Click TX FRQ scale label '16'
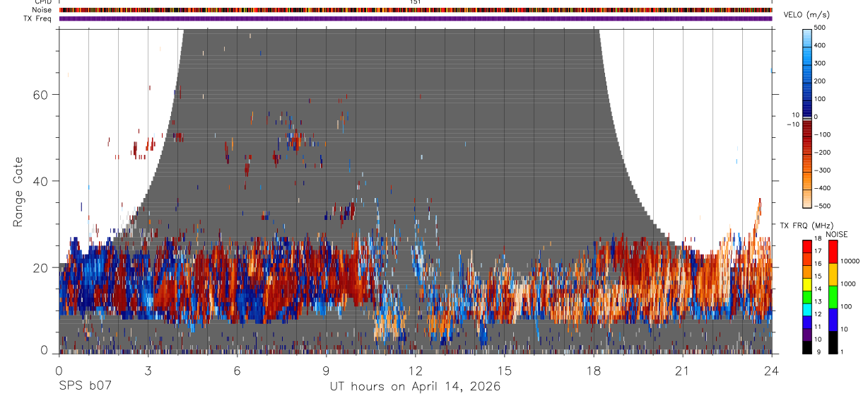 click(819, 264)
